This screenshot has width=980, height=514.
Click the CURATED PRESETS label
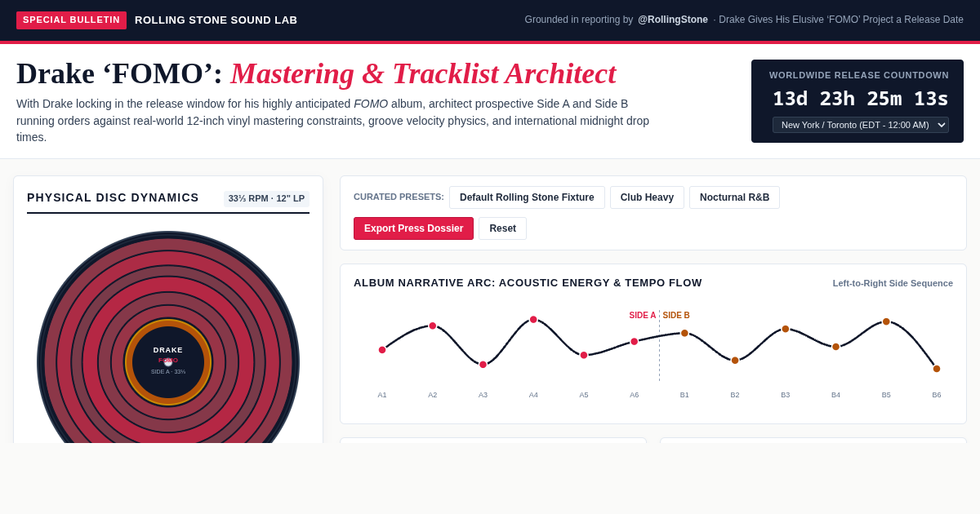pos(399,197)
